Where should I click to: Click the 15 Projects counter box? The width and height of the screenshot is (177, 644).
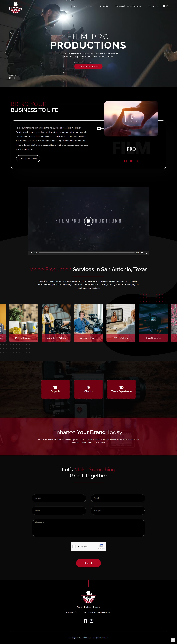click(55, 389)
